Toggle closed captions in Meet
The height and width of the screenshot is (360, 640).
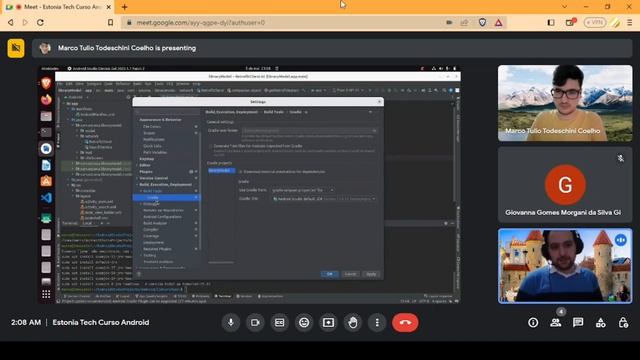click(280, 322)
